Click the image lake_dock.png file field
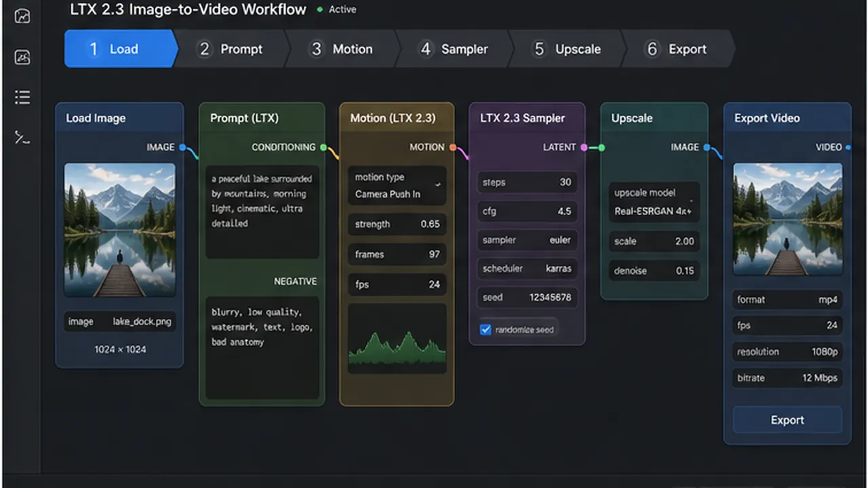The image size is (868, 488). coord(120,322)
